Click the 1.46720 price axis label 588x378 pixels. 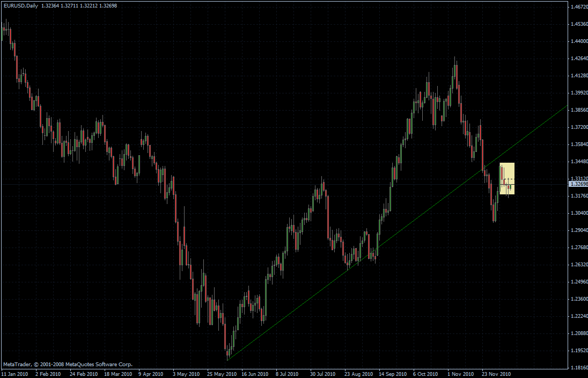coord(579,7)
